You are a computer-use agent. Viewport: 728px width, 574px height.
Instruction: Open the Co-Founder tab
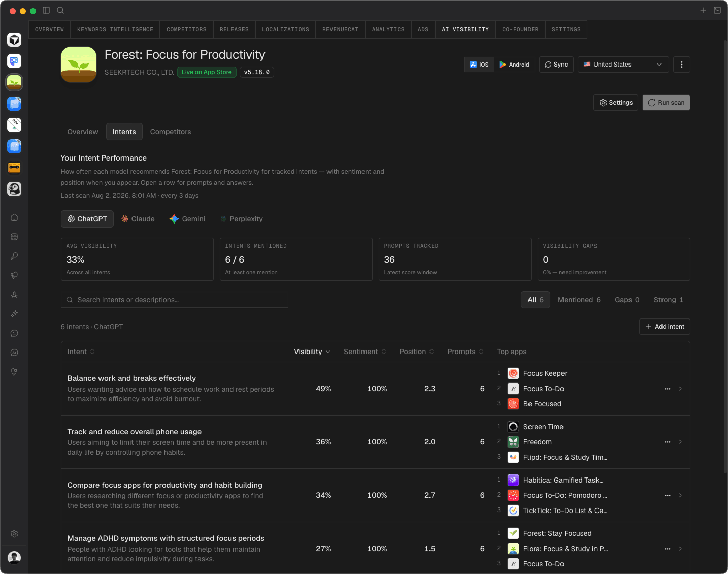coord(520,29)
